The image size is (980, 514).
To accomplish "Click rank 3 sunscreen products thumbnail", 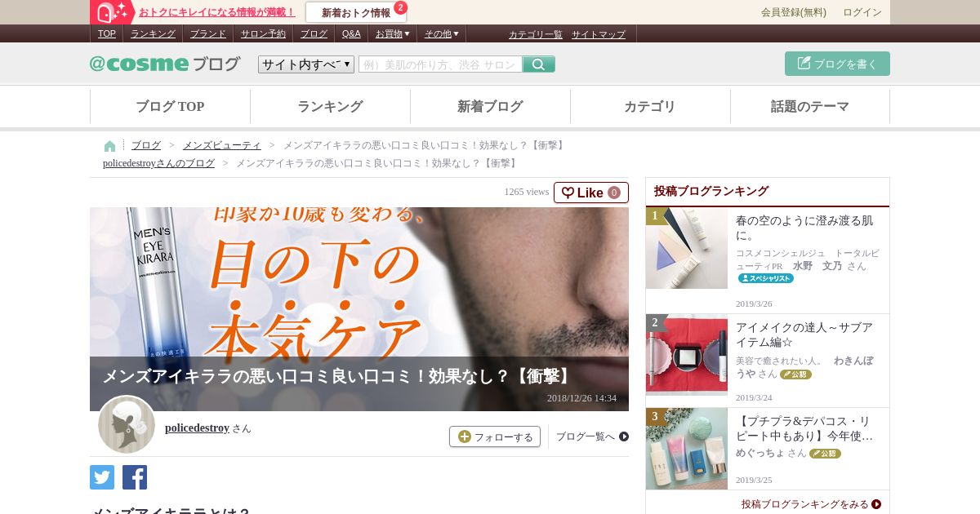I will pyautogui.click(x=687, y=449).
